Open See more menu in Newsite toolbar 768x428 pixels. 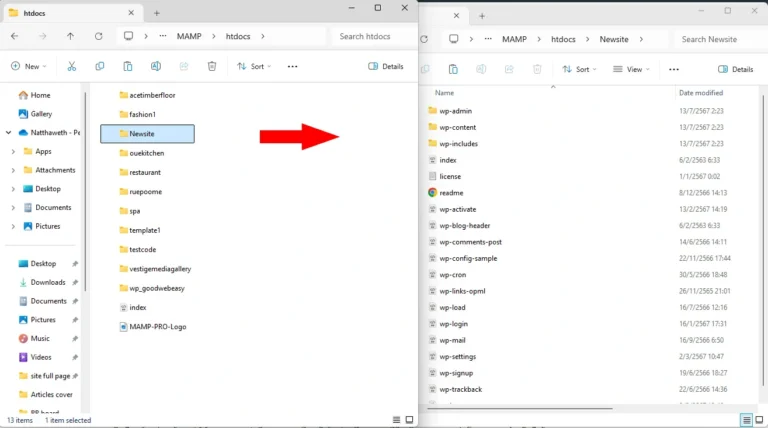tap(674, 69)
